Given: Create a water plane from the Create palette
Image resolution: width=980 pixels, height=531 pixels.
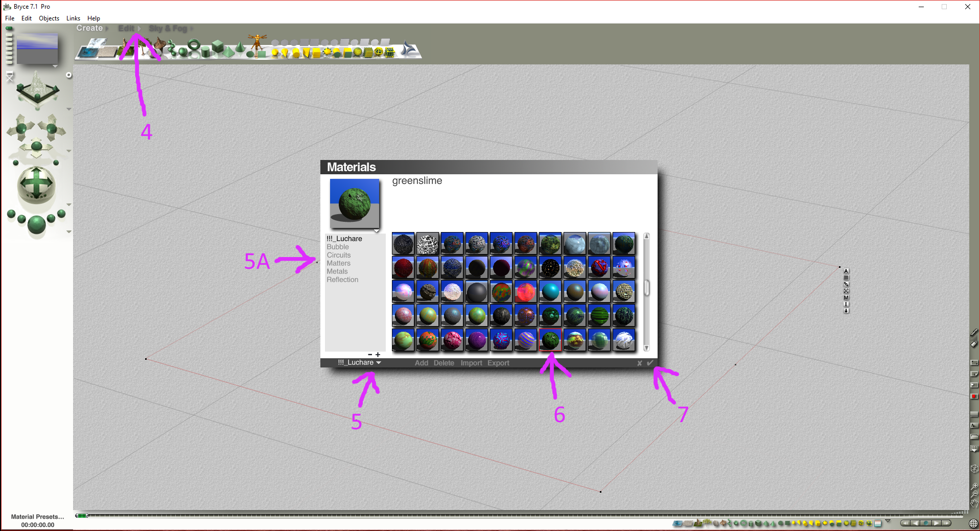Looking at the screenshot, I should [88, 52].
